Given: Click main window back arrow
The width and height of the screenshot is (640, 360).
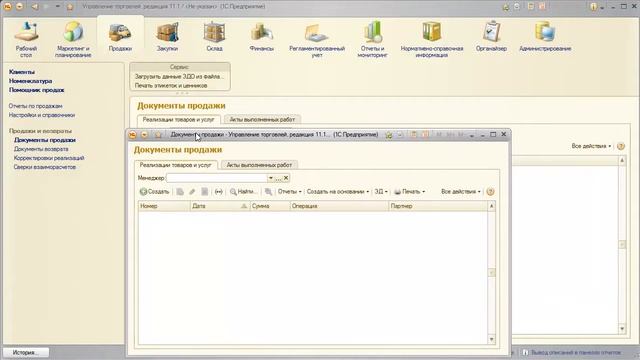Looking at the screenshot, I should (35, 7).
